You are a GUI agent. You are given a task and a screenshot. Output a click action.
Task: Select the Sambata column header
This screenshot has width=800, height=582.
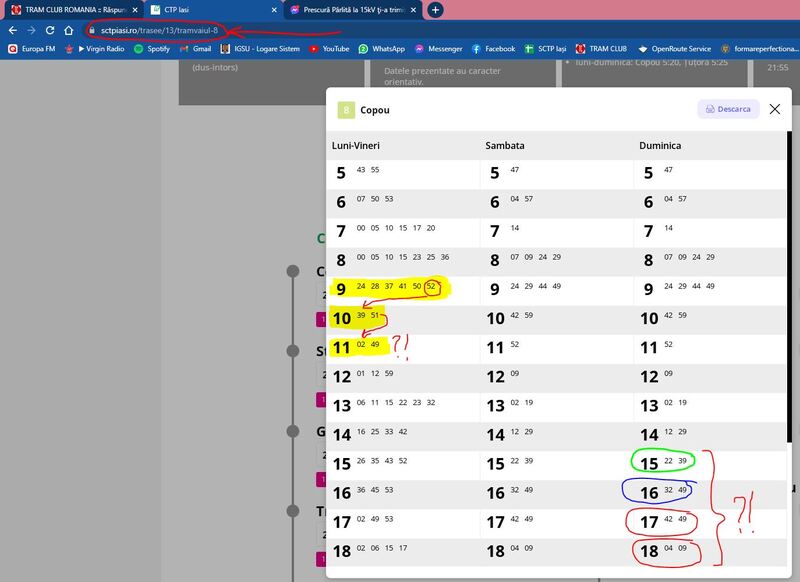[x=505, y=145]
